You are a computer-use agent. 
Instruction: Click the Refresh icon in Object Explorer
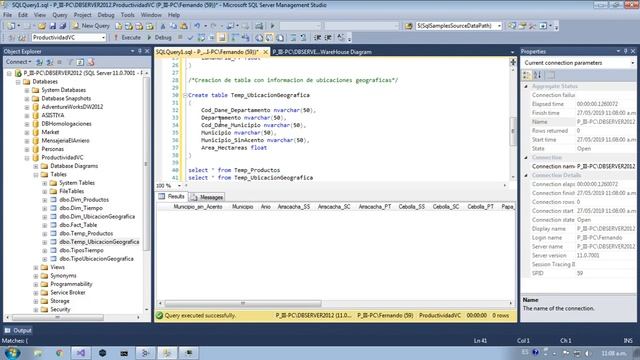pos(80,62)
